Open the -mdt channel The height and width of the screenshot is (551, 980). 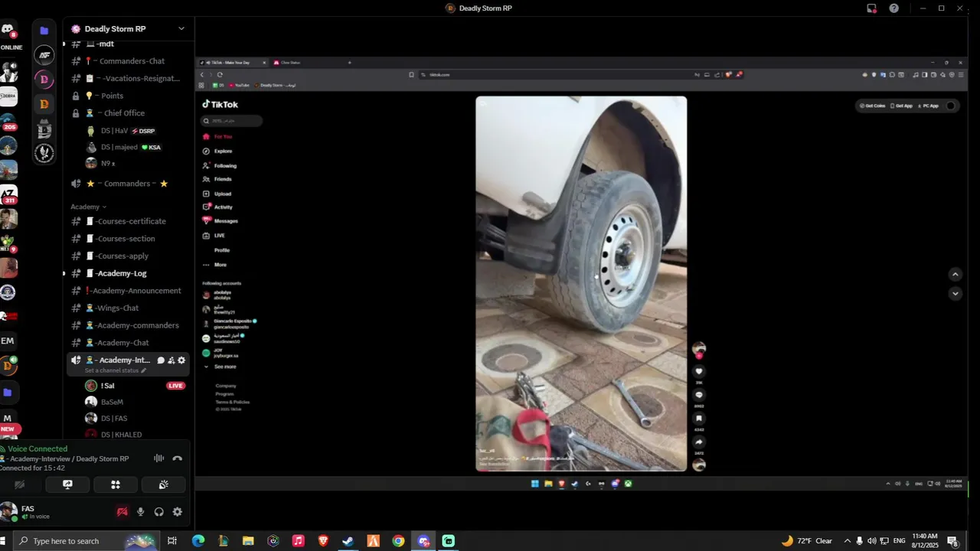tap(129, 44)
